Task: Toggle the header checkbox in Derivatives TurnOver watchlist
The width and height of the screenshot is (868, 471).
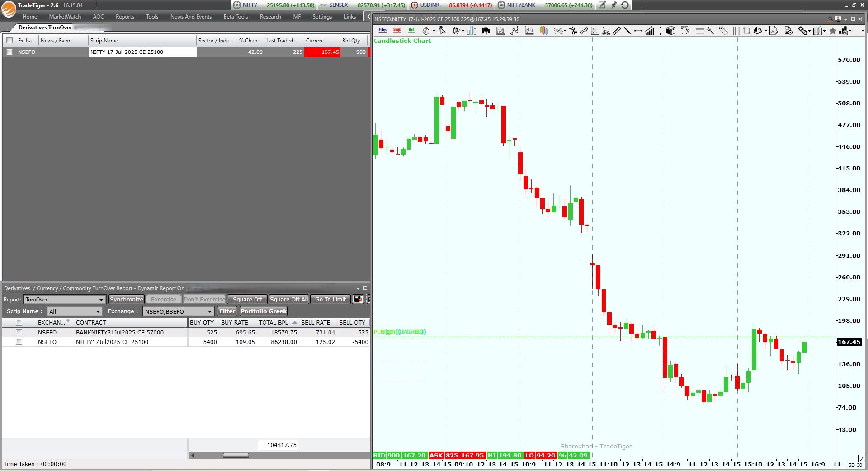Action: (9, 41)
